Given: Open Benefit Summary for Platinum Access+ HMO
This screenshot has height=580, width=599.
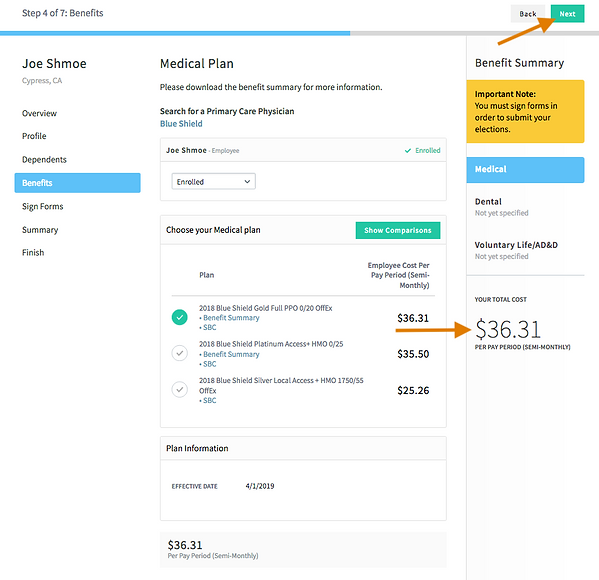Looking at the screenshot, I should point(231,355).
